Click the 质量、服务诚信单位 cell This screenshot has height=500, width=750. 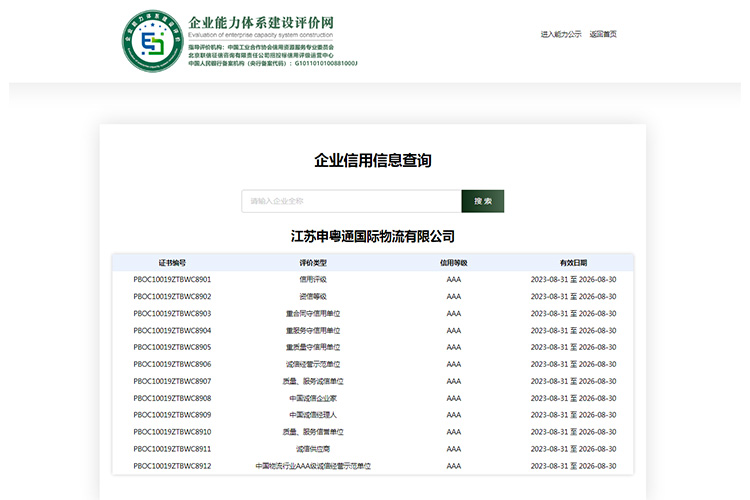[x=313, y=381]
